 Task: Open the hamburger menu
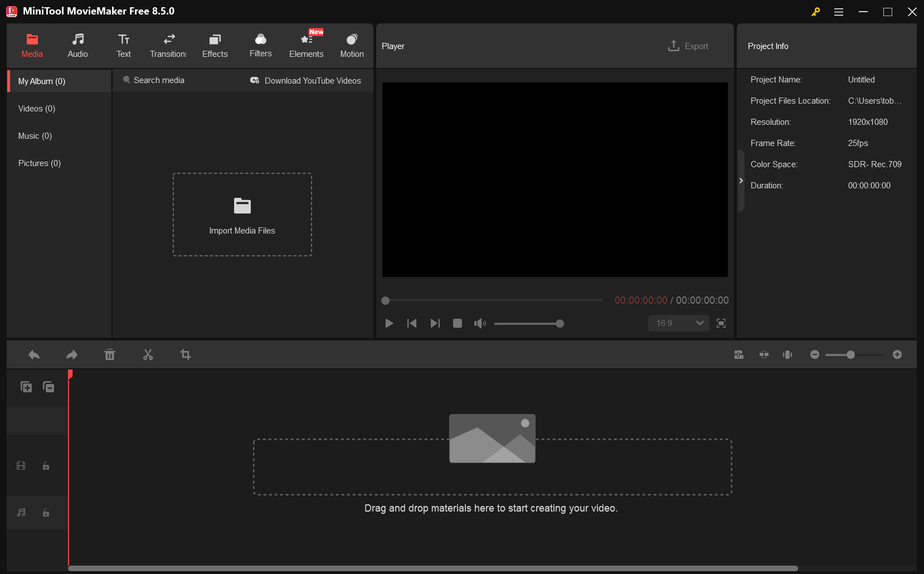(838, 11)
